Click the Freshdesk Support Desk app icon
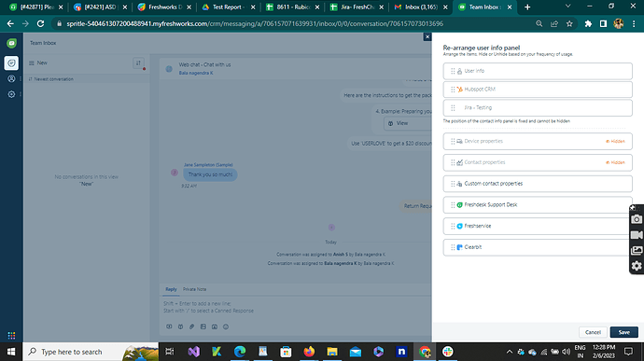Image resolution: width=644 pixels, height=361 pixels. (459, 205)
